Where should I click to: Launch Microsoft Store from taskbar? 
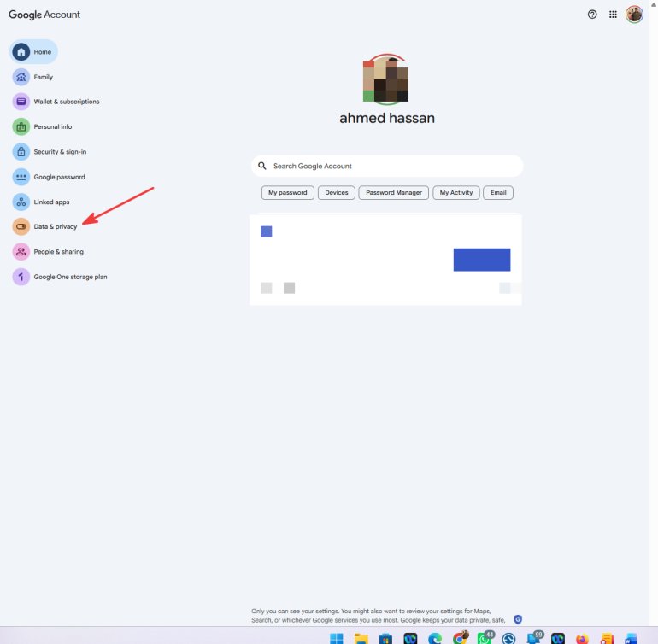click(x=385, y=639)
